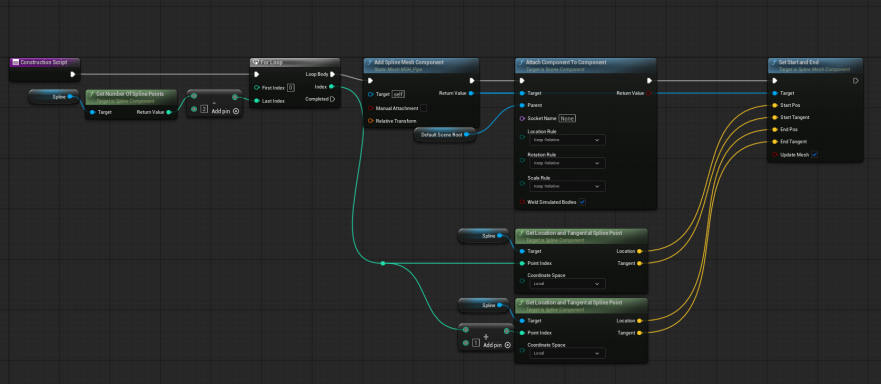Select the For Loop node title
Viewport: 881px width, 384px height.
(271, 62)
